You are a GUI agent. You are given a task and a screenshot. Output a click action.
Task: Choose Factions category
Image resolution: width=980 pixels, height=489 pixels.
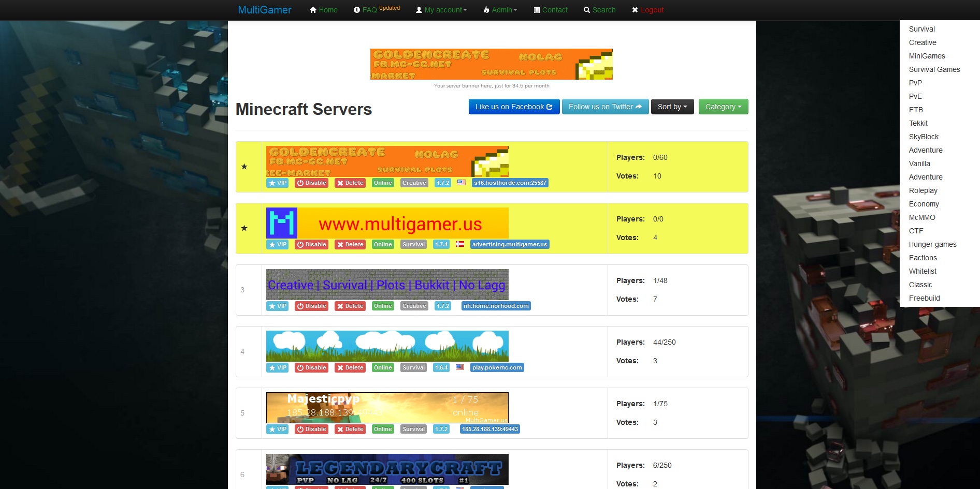pyautogui.click(x=923, y=258)
